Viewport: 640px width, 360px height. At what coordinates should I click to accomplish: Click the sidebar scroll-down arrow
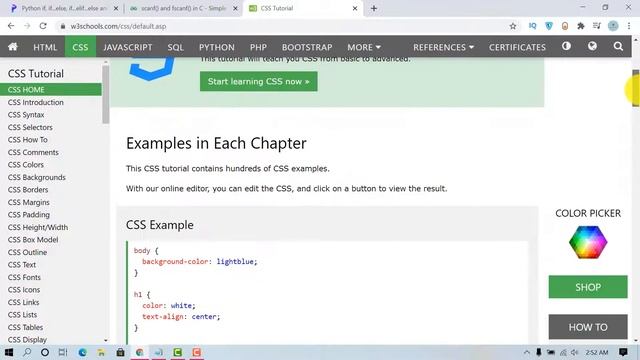point(106,340)
